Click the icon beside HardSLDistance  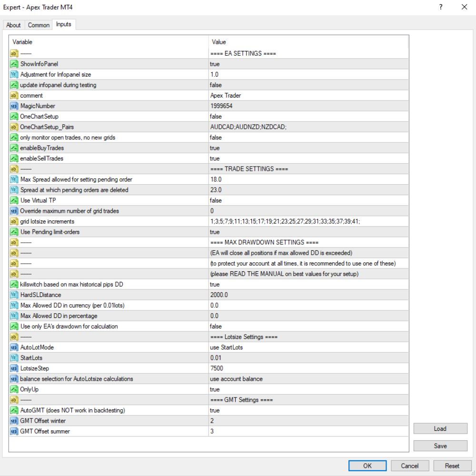[x=14, y=295]
